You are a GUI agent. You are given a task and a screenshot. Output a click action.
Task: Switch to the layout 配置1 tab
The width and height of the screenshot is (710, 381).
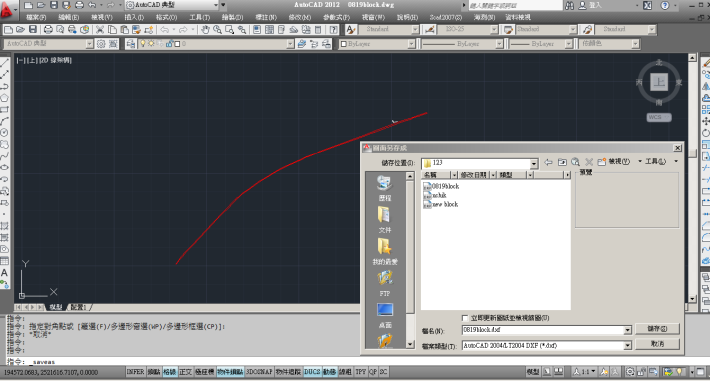pos(79,307)
